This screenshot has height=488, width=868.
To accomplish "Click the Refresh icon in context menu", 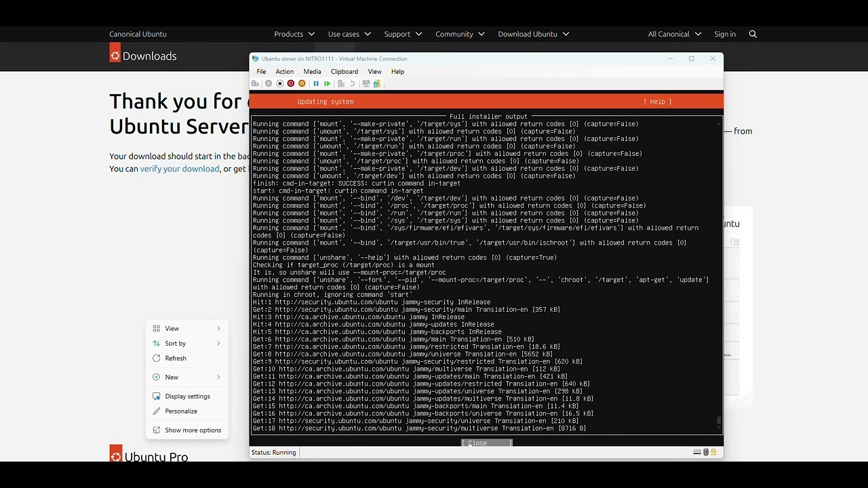I will [157, 358].
